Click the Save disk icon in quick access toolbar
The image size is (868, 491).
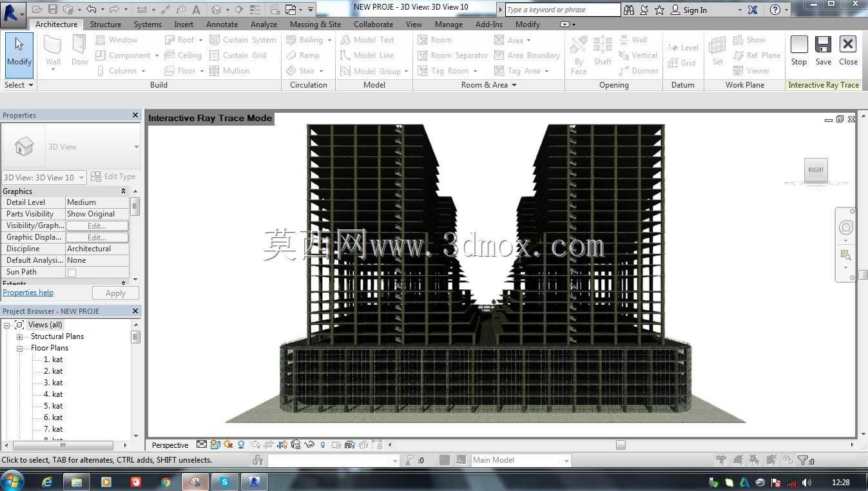click(53, 10)
